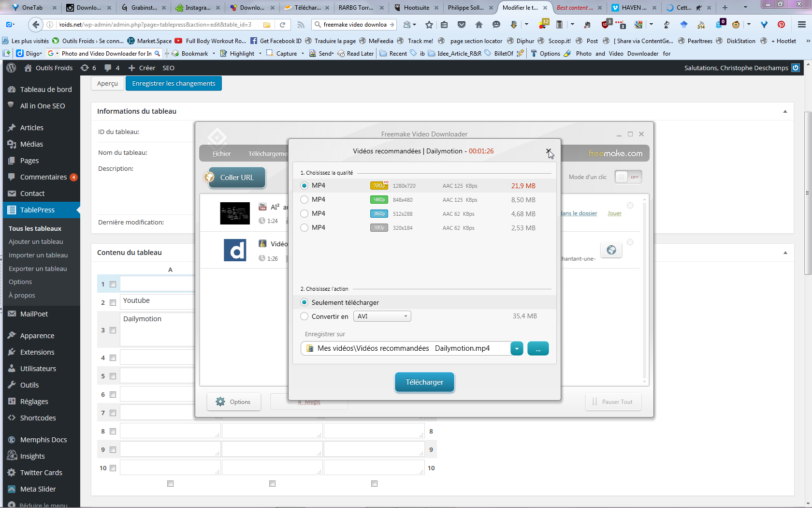
Task: Tick the checkbox for table row 2
Action: coord(113,303)
